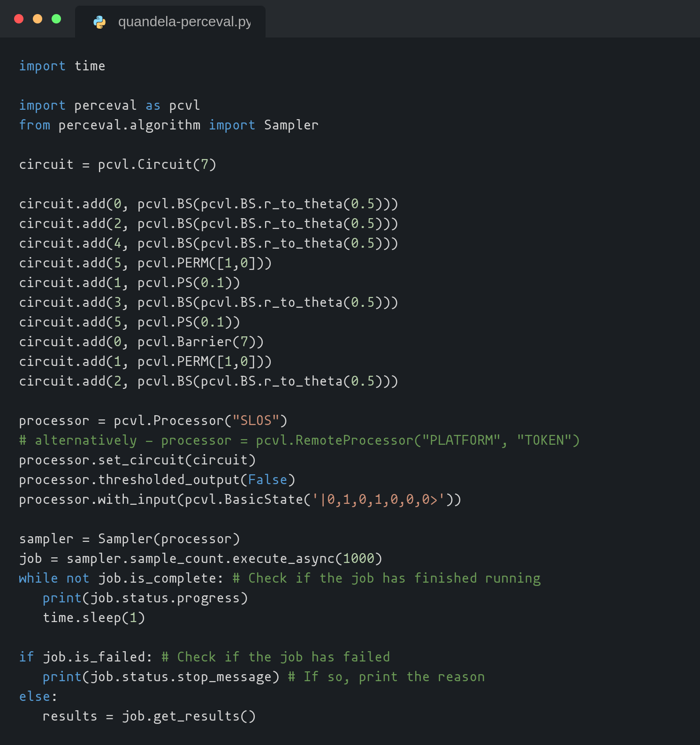Click the yellow minimize window button
This screenshot has height=745, width=700.
[x=38, y=19]
